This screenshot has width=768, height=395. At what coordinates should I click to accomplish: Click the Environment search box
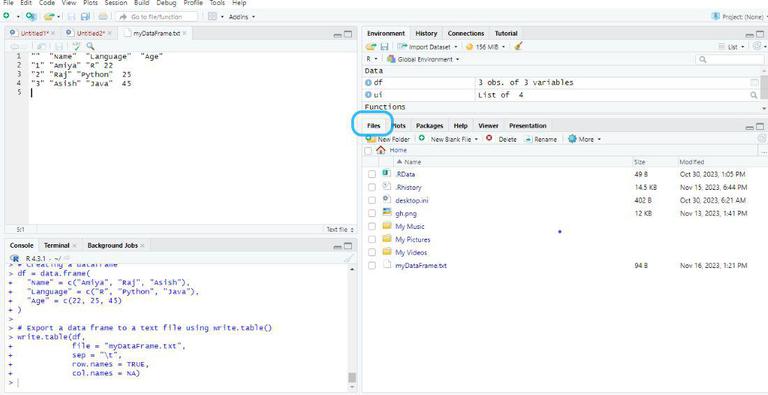729,59
